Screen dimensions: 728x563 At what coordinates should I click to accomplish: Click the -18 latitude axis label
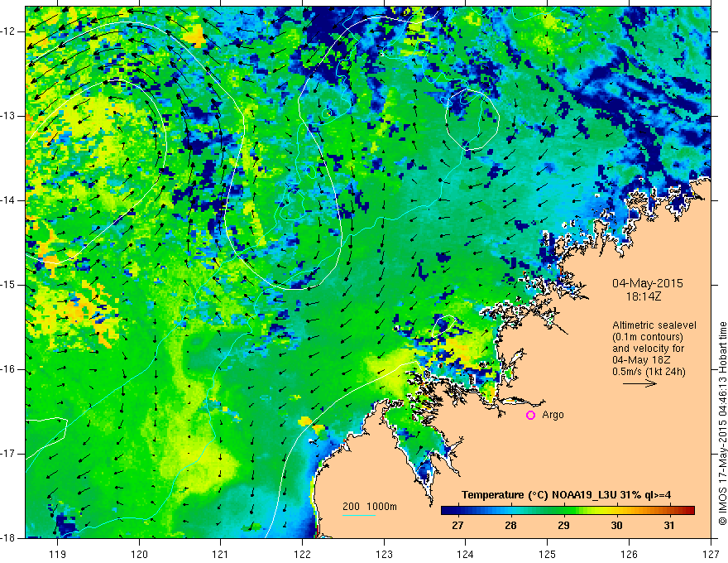(x=8, y=537)
